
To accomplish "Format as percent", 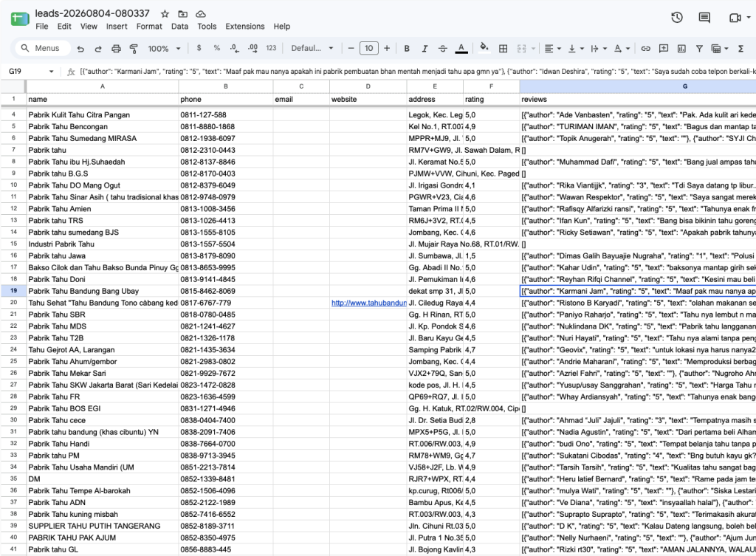I will (x=217, y=48).
